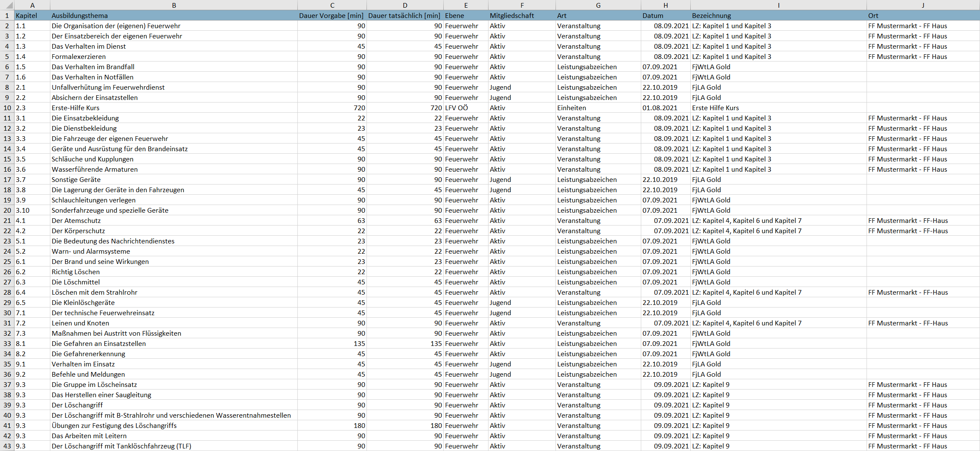980x451 pixels.
Task: Select cell 'Die Gefahren an Einsatzstellen'
Action: click(174, 343)
